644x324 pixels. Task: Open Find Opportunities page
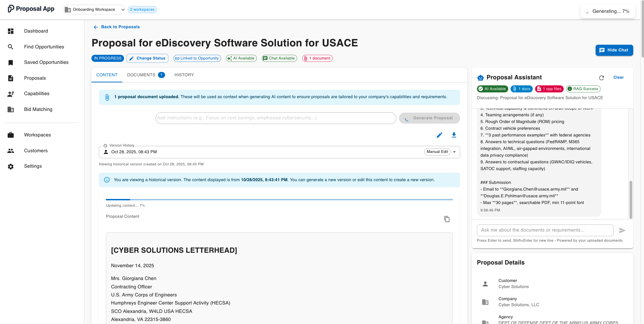(44, 47)
